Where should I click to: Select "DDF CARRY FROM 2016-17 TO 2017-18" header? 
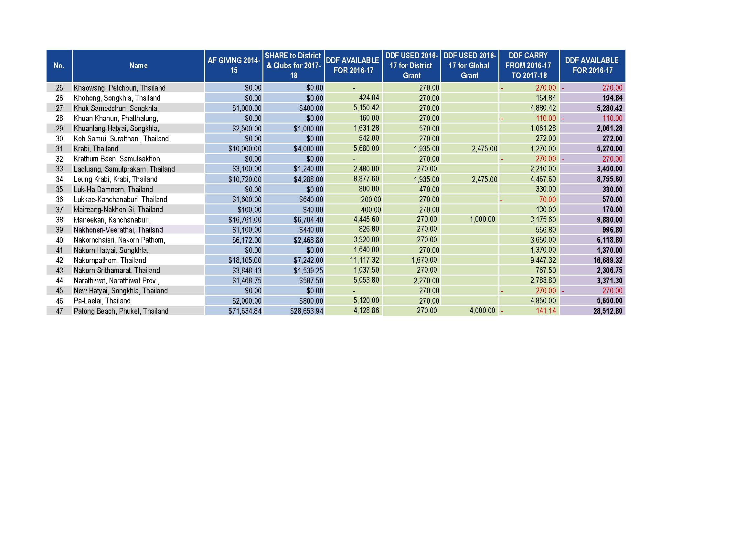pyautogui.click(x=529, y=66)
